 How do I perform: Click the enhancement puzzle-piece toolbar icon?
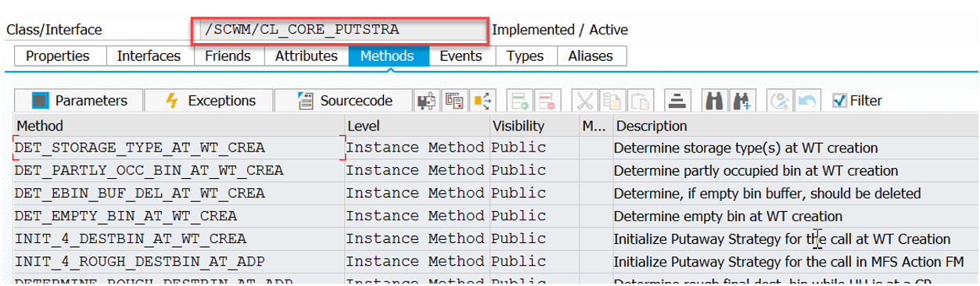(426, 101)
